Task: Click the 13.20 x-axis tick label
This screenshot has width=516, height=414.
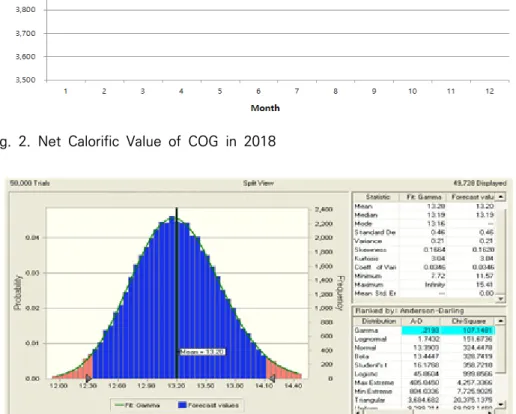Action: pos(176,385)
